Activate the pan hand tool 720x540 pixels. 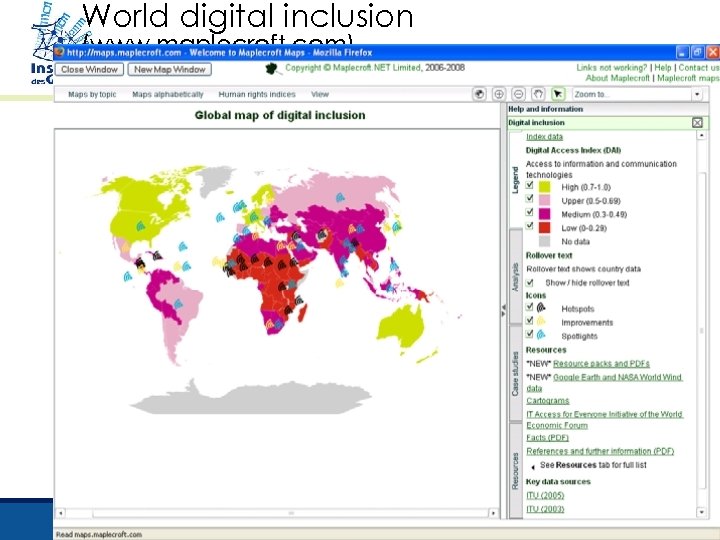click(x=538, y=94)
